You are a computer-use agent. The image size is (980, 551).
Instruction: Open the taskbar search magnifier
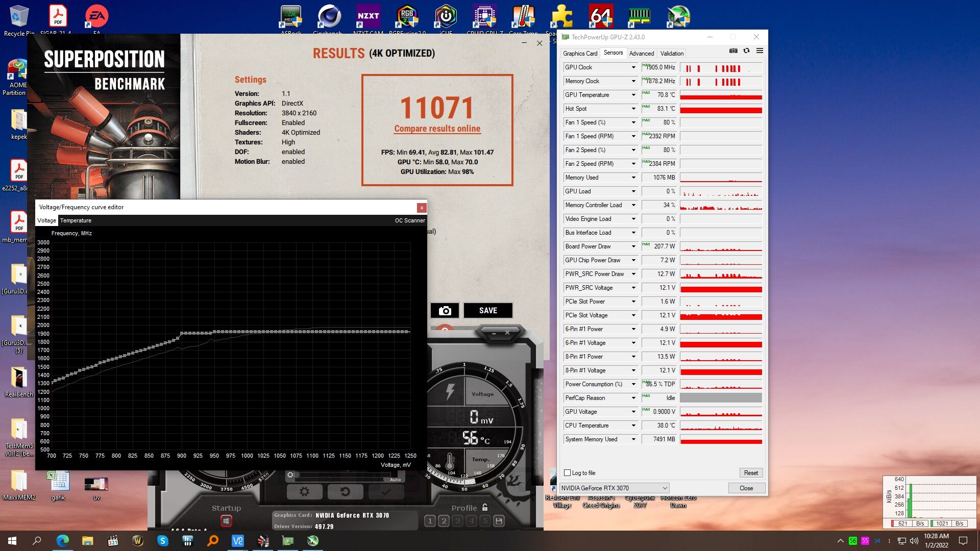click(37, 541)
